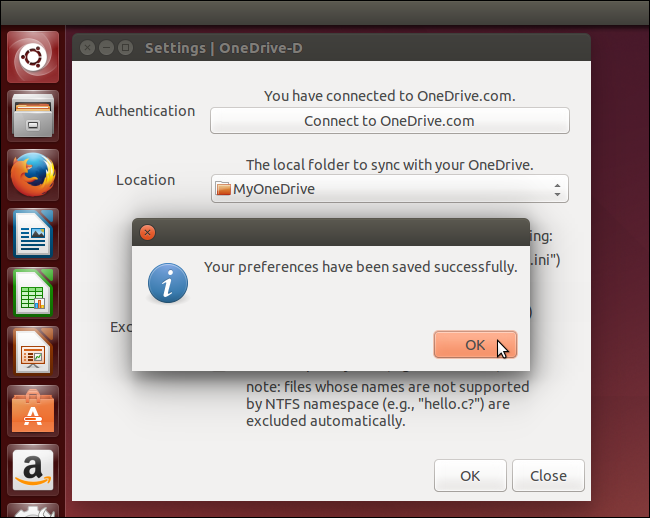Image resolution: width=650 pixels, height=518 pixels.
Task: Click the note about NTFS namespace text
Action: point(388,404)
